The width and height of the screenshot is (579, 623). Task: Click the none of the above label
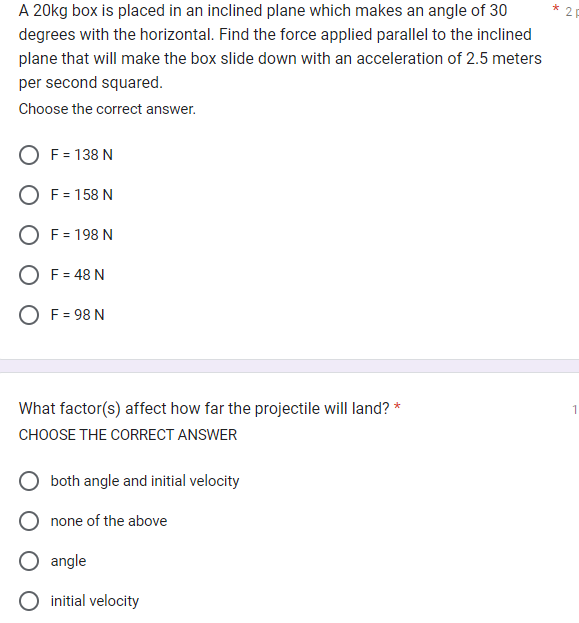tap(109, 521)
